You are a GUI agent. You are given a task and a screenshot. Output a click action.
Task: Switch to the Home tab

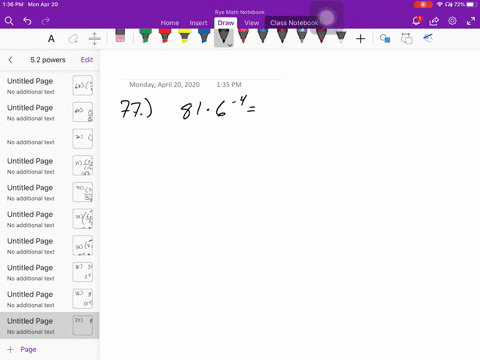click(x=170, y=23)
